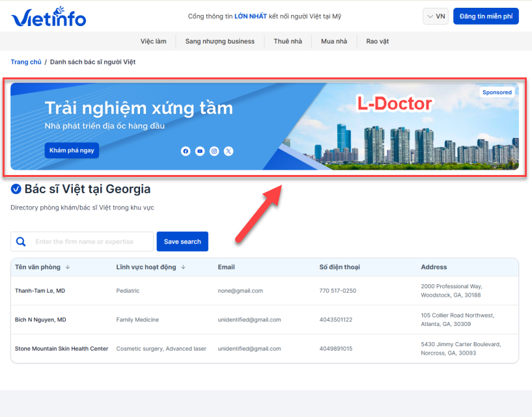
Task: Focus the firm name search field
Action: [82, 241]
